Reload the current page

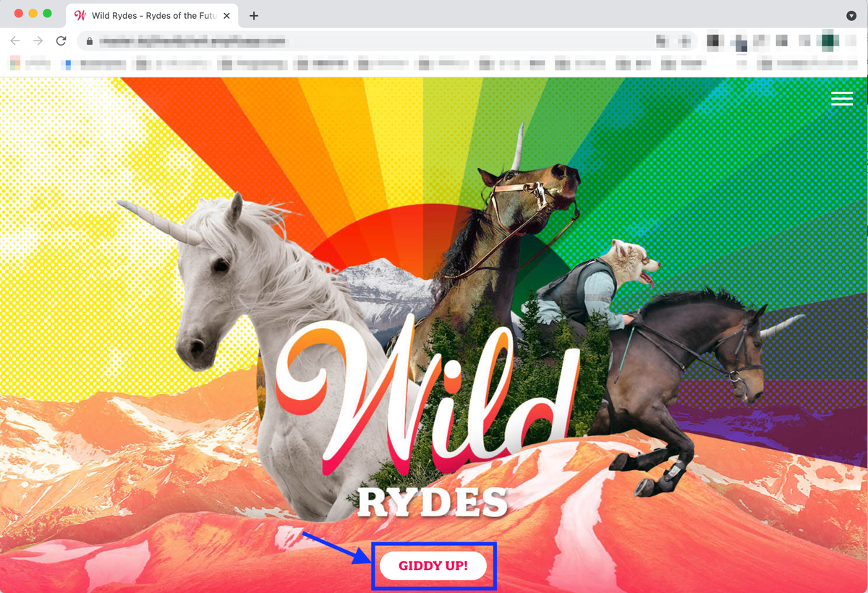click(61, 41)
